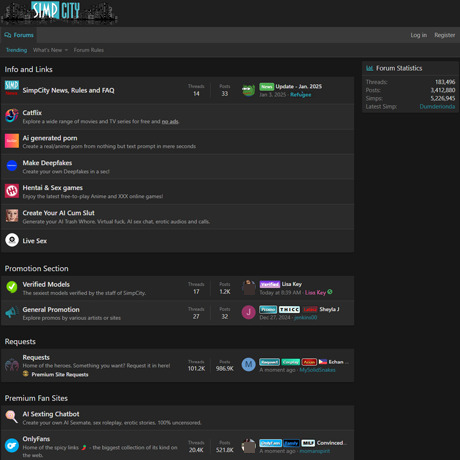Viewport: 460px width, 460px height.
Task: Select the Hentai & Sex games icon
Action: (x=12, y=191)
